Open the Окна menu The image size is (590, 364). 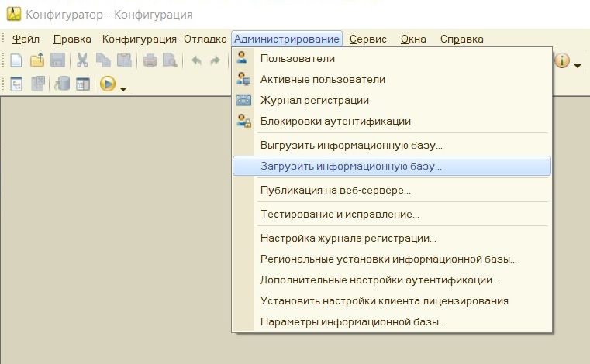413,39
